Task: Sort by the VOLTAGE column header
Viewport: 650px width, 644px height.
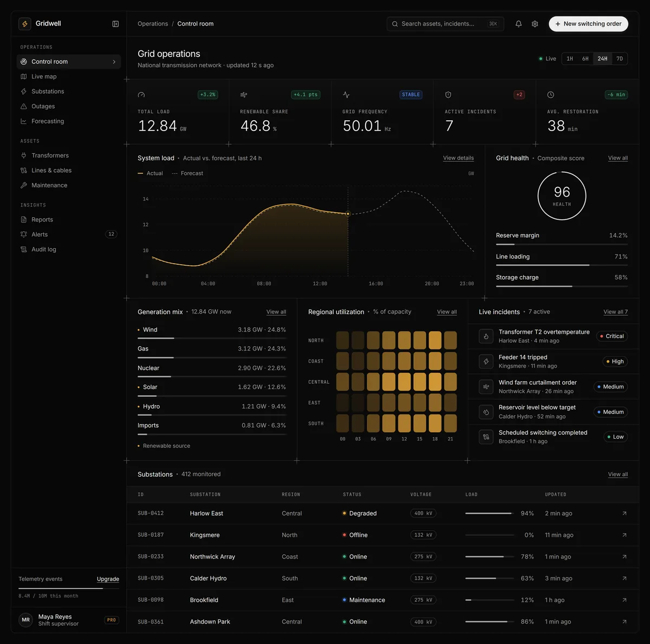Action: [x=421, y=495]
